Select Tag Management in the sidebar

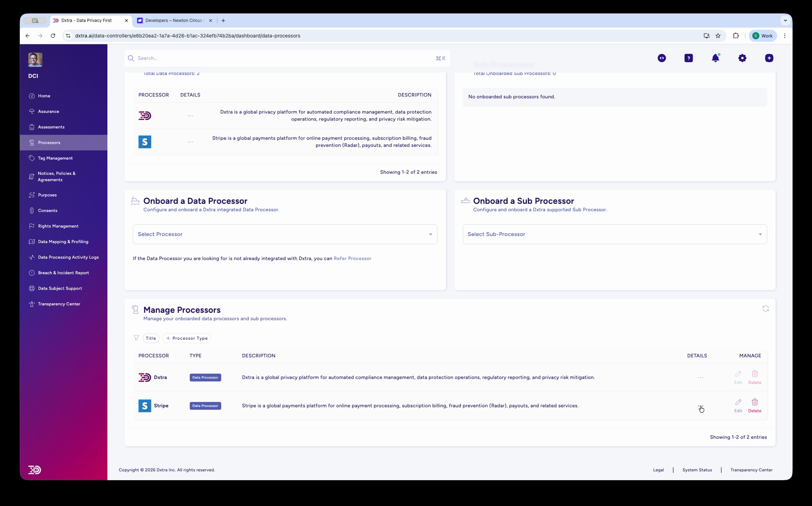click(x=55, y=158)
